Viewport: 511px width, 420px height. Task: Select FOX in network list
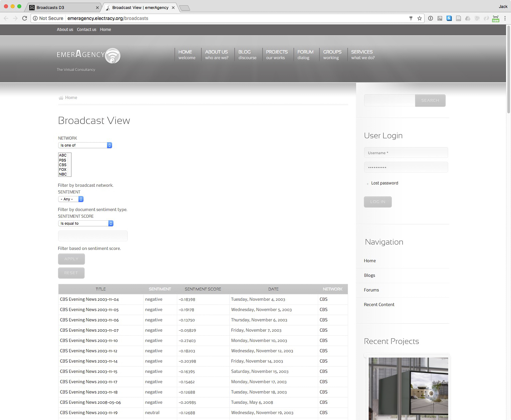(63, 170)
